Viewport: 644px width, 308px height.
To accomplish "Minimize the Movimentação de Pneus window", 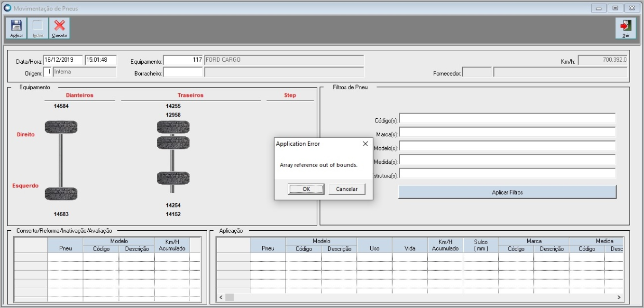I will 599,8.
